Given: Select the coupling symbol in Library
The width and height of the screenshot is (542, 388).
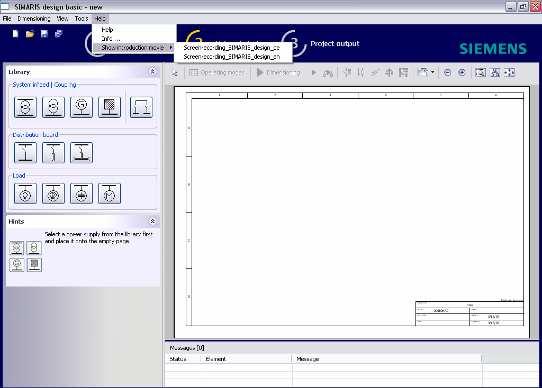Looking at the screenshot, I should coord(141,107).
